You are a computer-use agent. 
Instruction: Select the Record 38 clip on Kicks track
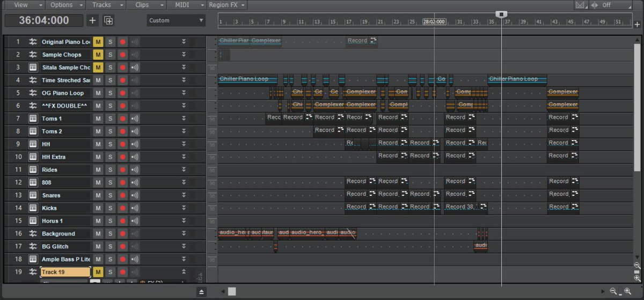coord(465,207)
